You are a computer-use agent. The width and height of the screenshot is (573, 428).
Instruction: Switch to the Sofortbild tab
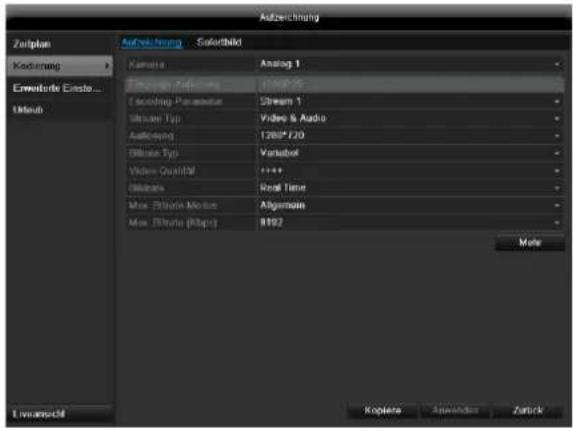tap(219, 42)
